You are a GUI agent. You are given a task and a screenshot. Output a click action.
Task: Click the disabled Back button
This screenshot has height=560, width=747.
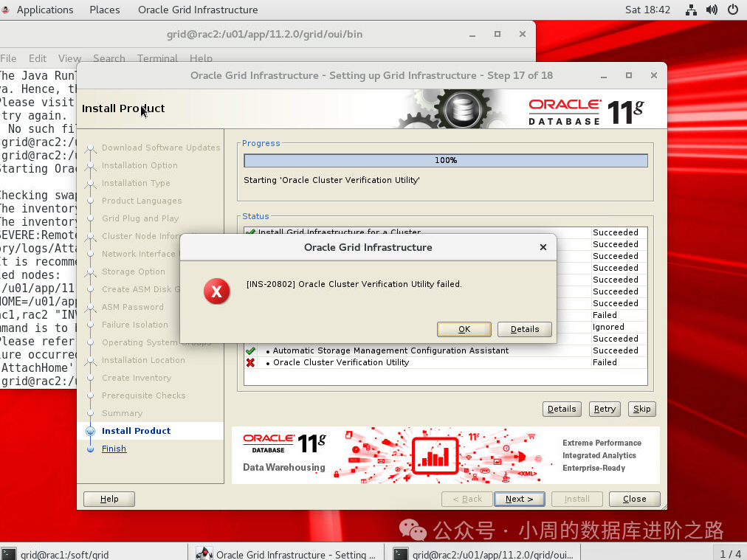click(x=467, y=499)
